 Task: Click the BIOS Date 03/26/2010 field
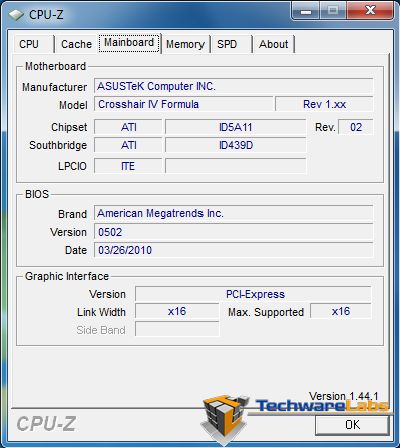click(233, 250)
